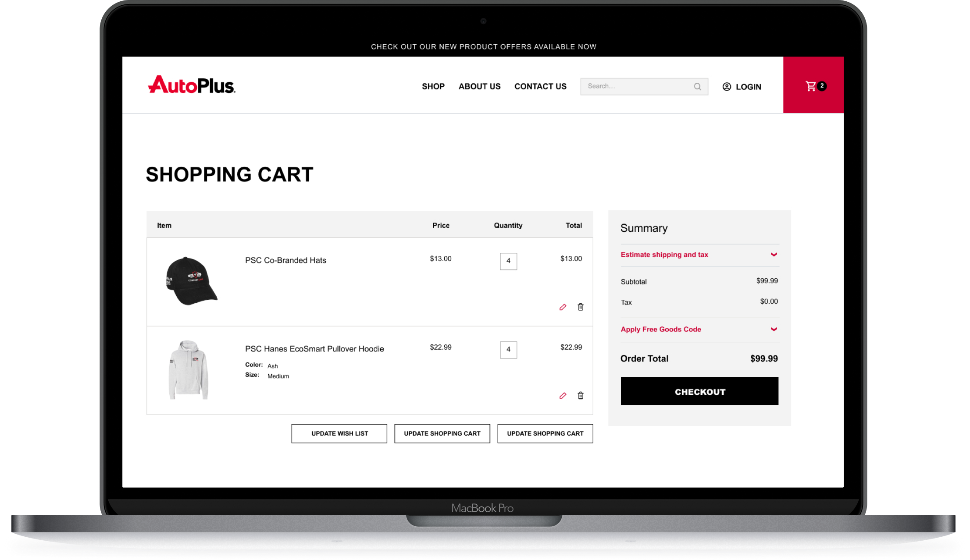Expand Apply Free Goods Code section
The height and width of the screenshot is (560, 970).
coord(774,329)
